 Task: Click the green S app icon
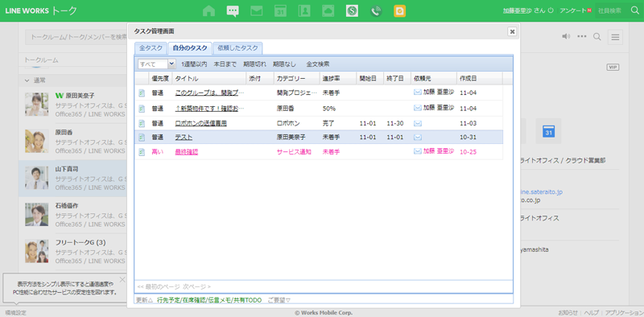[x=352, y=11]
